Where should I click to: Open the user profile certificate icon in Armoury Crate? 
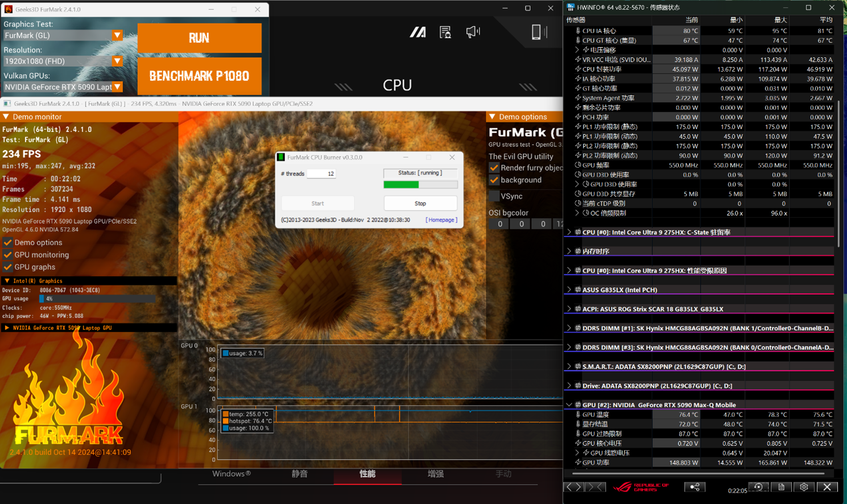(445, 32)
